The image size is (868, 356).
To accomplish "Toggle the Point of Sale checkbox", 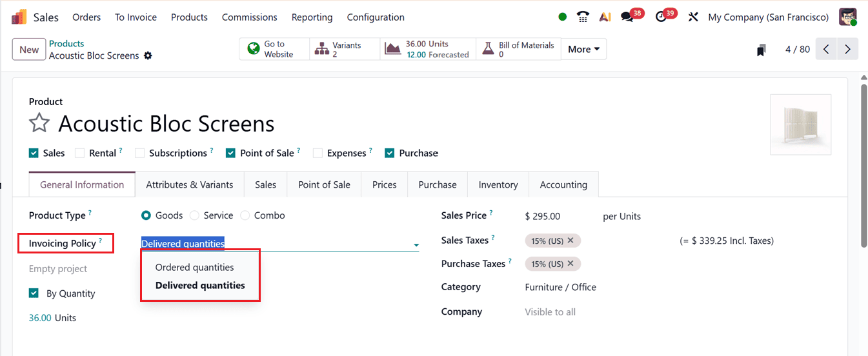I will 230,153.
